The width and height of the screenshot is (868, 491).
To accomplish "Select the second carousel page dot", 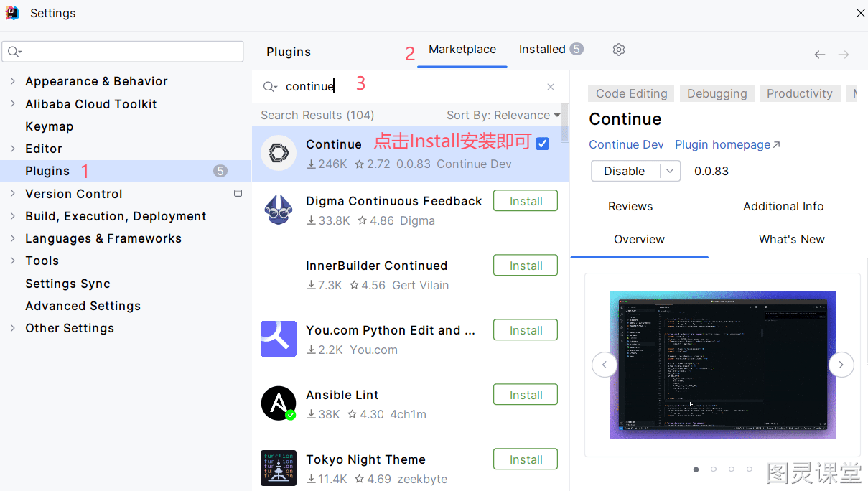I will coord(714,469).
